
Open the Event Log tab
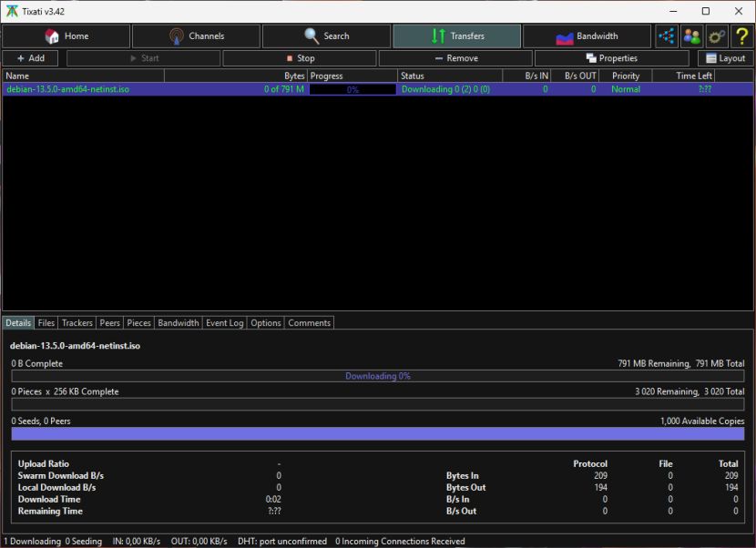click(x=225, y=323)
